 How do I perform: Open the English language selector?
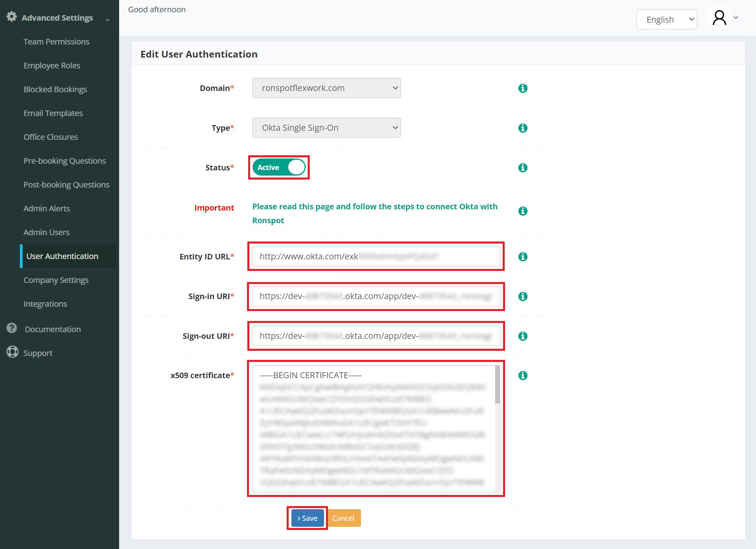tap(666, 19)
